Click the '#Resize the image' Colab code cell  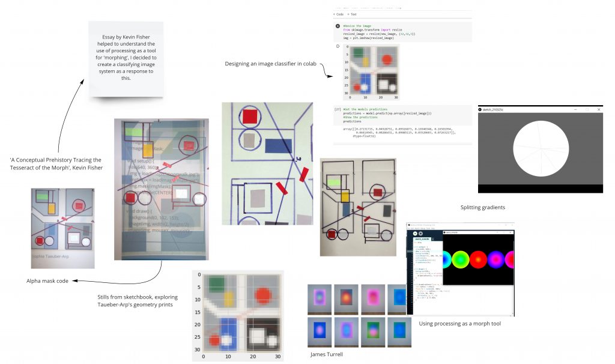coord(403,32)
